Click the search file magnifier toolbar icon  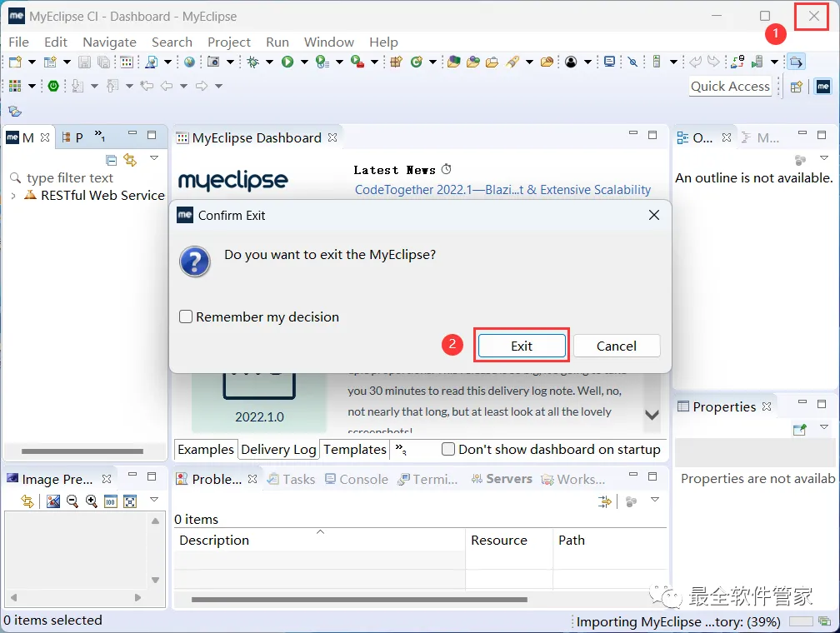(151, 62)
